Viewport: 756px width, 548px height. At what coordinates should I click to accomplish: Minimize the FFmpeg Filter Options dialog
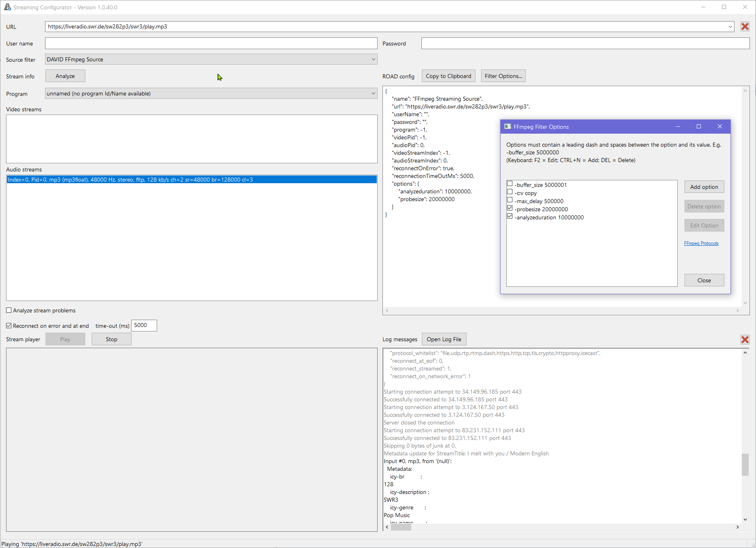coord(678,127)
